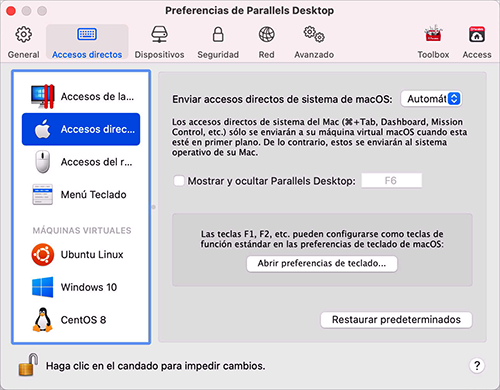Click the Apple logo sidebar icon
The width and height of the screenshot is (500, 390).
[43, 129]
